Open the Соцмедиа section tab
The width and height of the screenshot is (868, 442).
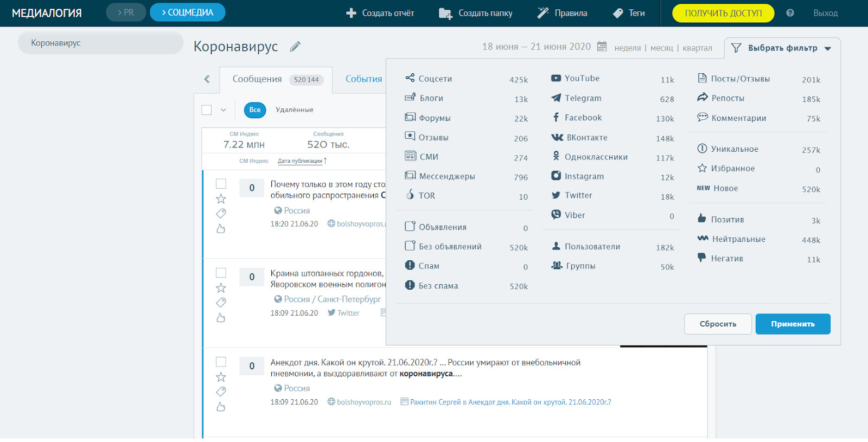[x=187, y=12]
